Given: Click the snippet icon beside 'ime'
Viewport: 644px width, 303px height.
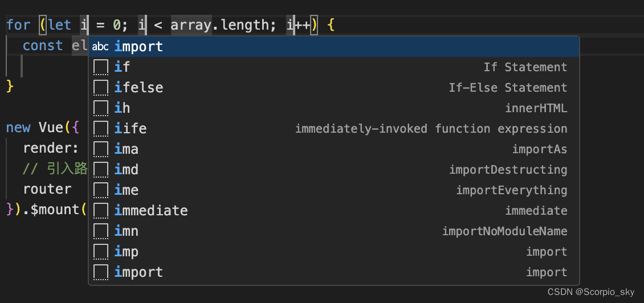Looking at the screenshot, I should (x=101, y=190).
